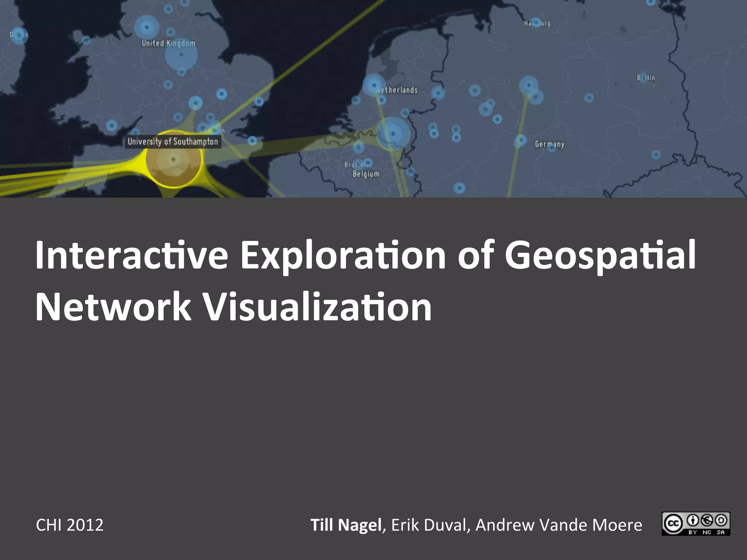Click the highlighted University of Southampton node
Screen dimensions: 747x560
pyautogui.click(x=173, y=159)
